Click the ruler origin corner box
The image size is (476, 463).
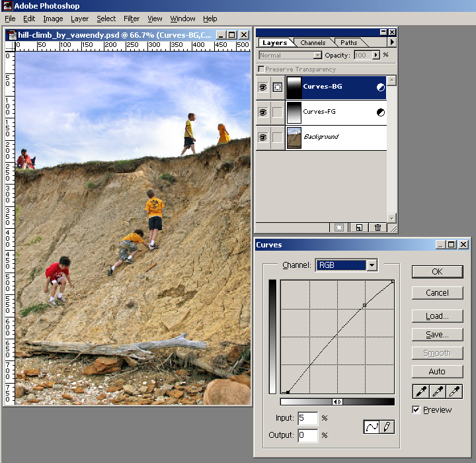[x=10, y=46]
